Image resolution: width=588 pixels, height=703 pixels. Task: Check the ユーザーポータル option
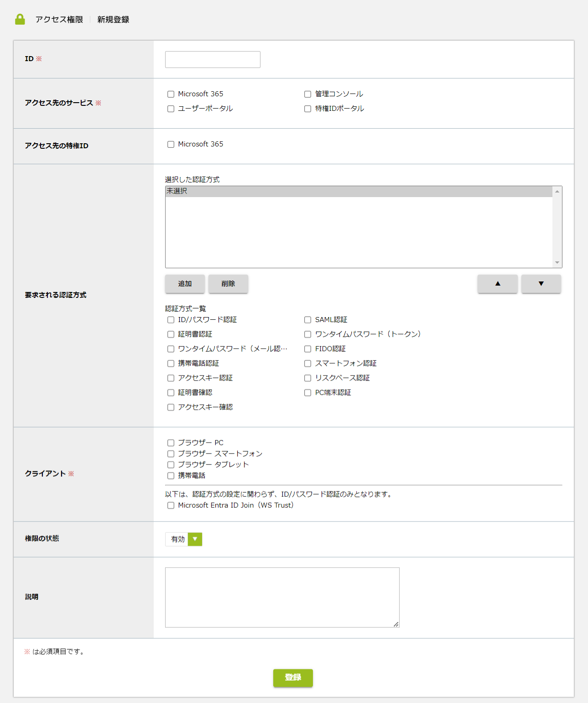[171, 109]
